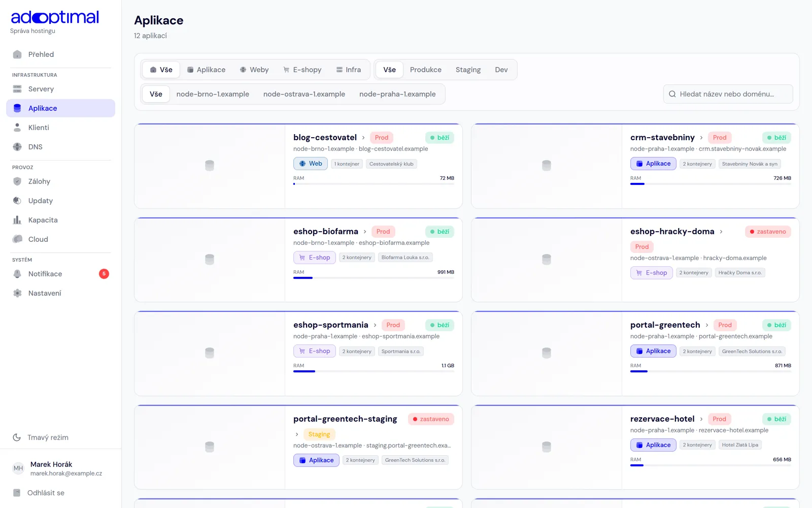
Task: Click the Servery sidebar icon
Action: pyautogui.click(x=17, y=89)
